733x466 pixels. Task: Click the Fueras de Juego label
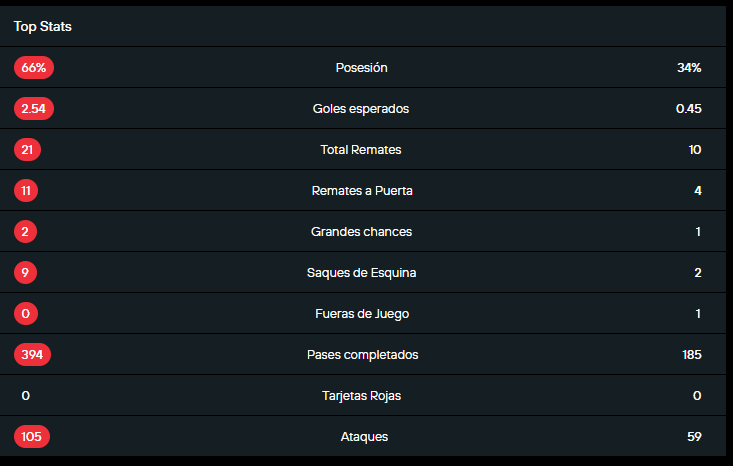point(361,314)
